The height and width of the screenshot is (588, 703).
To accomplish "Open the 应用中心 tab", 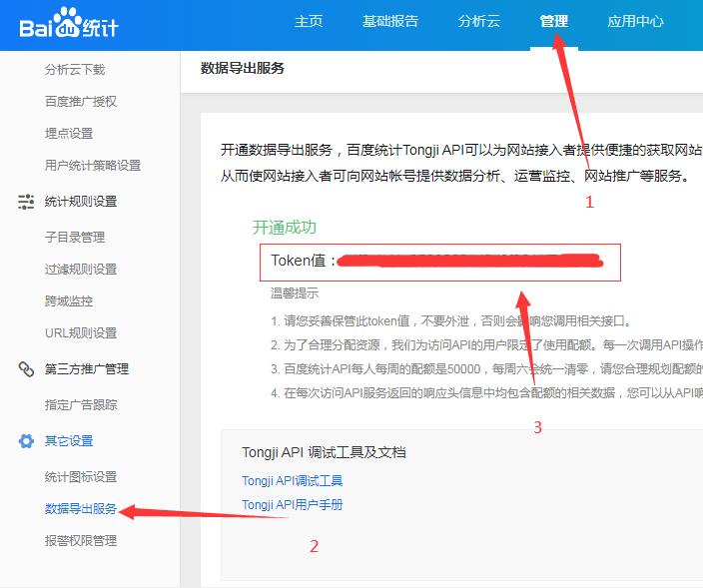I will (x=635, y=21).
